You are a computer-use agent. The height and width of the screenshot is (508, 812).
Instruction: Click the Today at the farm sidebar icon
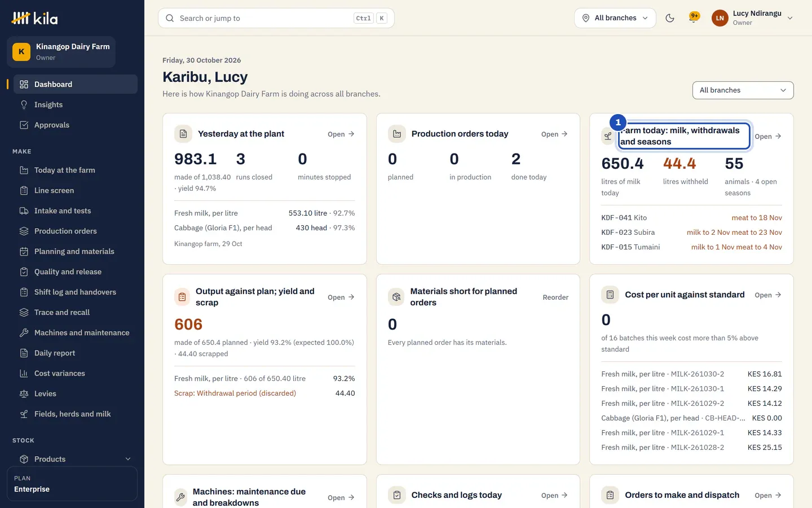pyautogui.click(x=24, y=170)
